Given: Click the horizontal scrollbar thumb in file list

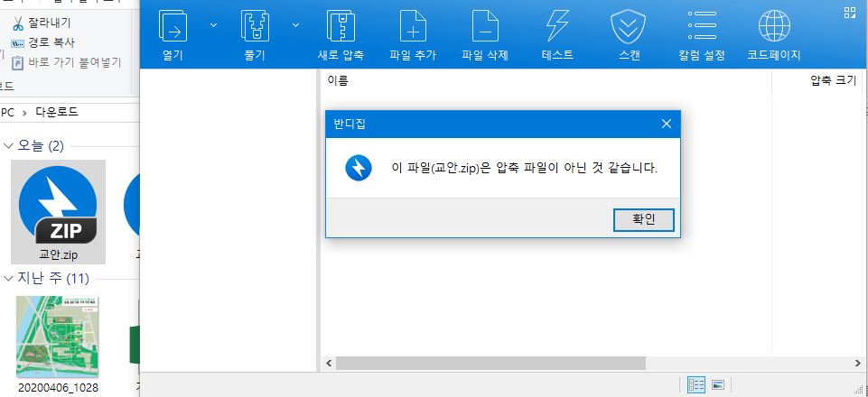Looking at the screenshot, I should pyautogui.click(x=490, y=364).
